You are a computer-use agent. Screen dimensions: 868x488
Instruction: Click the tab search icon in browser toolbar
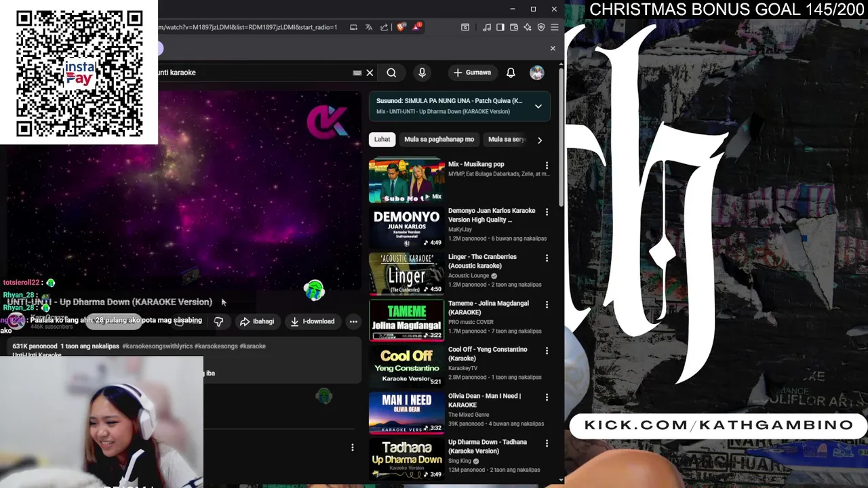click(465, 27)
